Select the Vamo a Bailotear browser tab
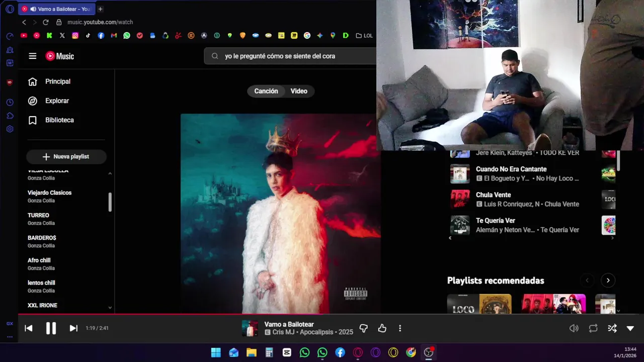This screenshot has height=362, width=644. click(x=56, y=9)
